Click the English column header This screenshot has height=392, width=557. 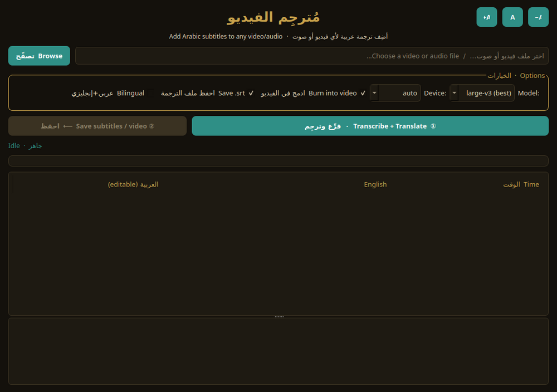375,184
